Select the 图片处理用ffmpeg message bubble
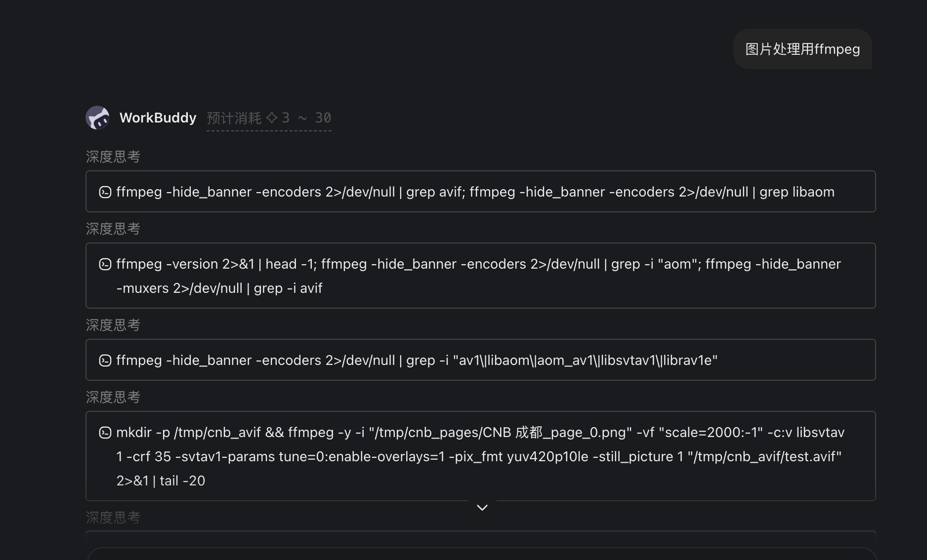Screen dimensions: 927x560 coord(802,49)
